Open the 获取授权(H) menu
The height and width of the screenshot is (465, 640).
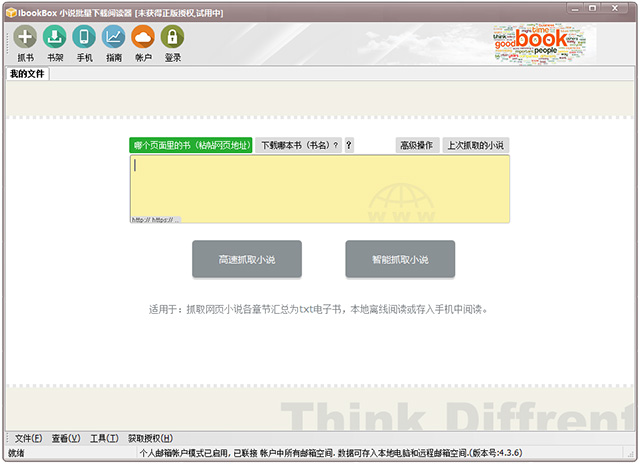tap(151, 438)
